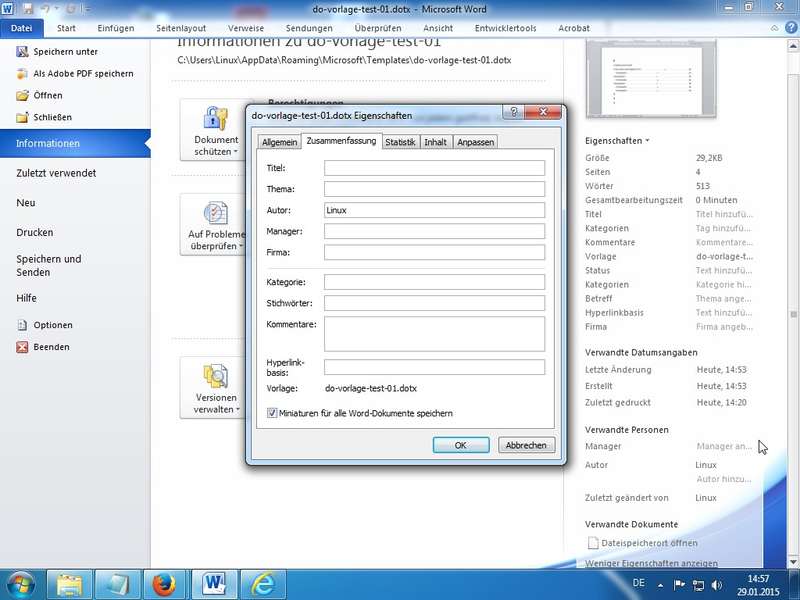Click Als Adobe PDF speichern icon
Image resolution: width=800 pixels, height=600 pixels.
pos(22,73)
